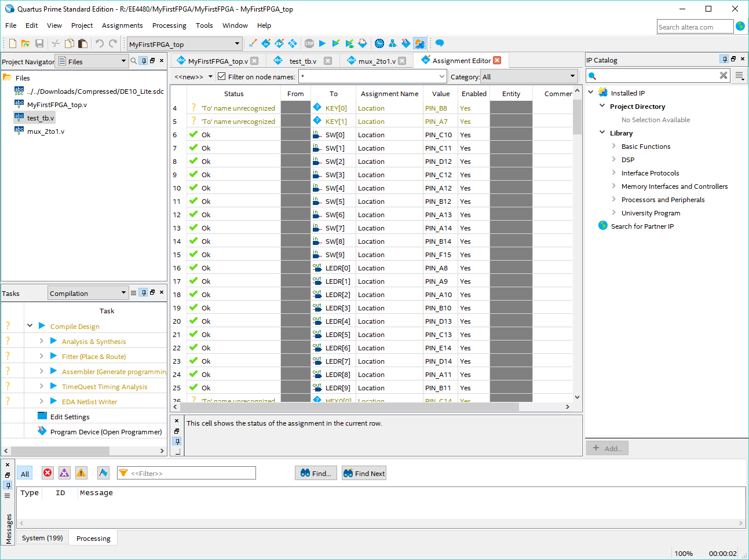Image resolution: width=749 pixels, height=560 pixels.
Task: Click Search for Partner IP link
Action: coord(642,226)
